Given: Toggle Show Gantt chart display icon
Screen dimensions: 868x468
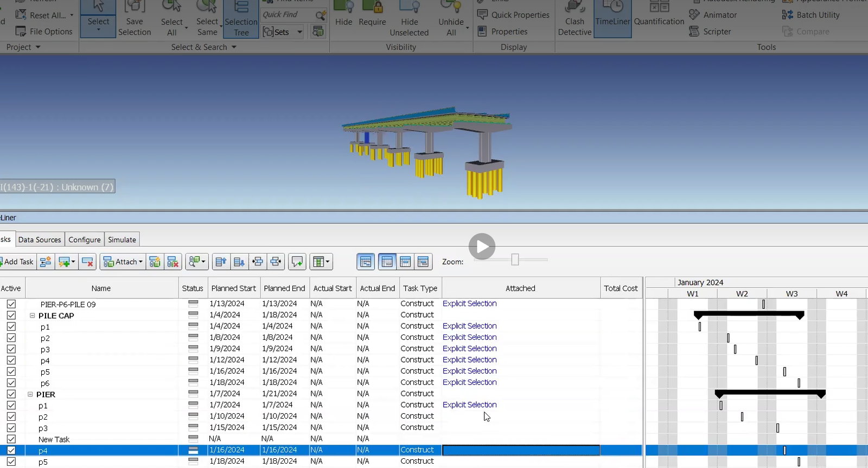Looking at the screenshot, I should [366, 262].
